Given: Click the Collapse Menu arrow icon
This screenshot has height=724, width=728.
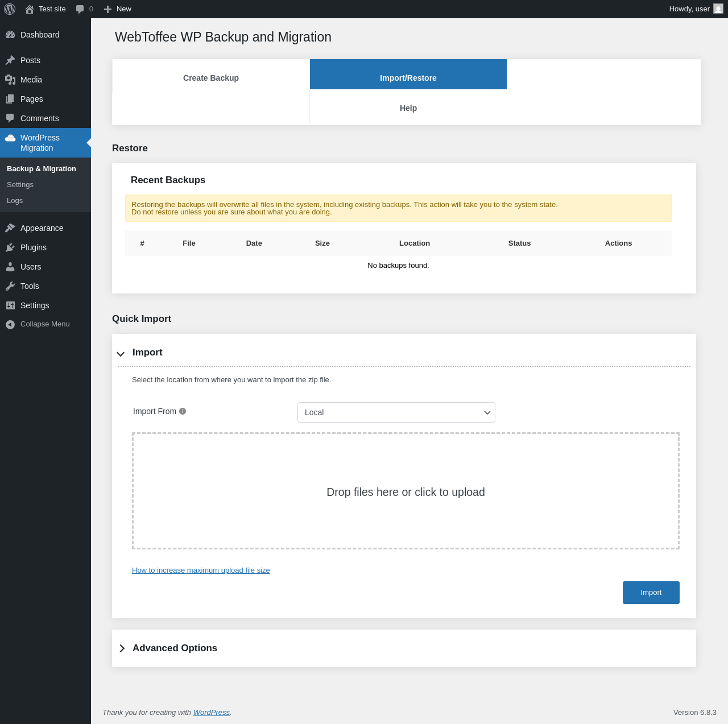Looking at the screenshot, I should tap(10, 324).
